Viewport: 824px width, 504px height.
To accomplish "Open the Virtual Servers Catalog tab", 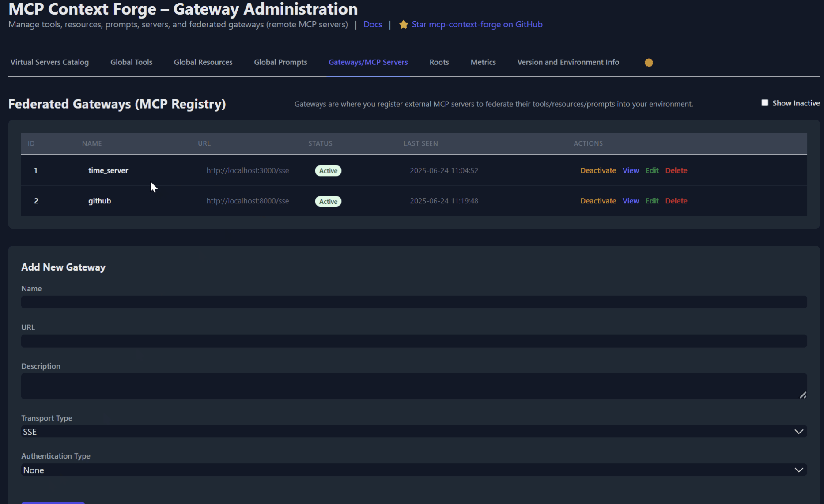I will pos(49,62).
